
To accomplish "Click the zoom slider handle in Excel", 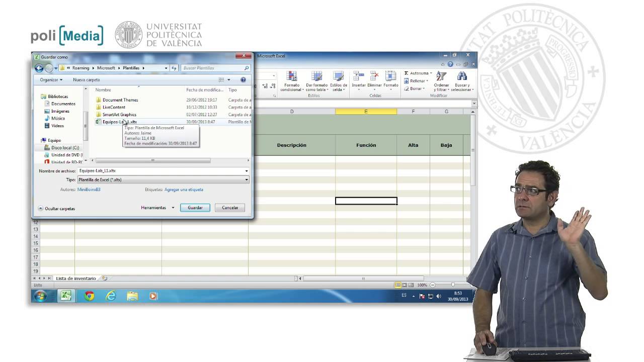I will 453,285.
